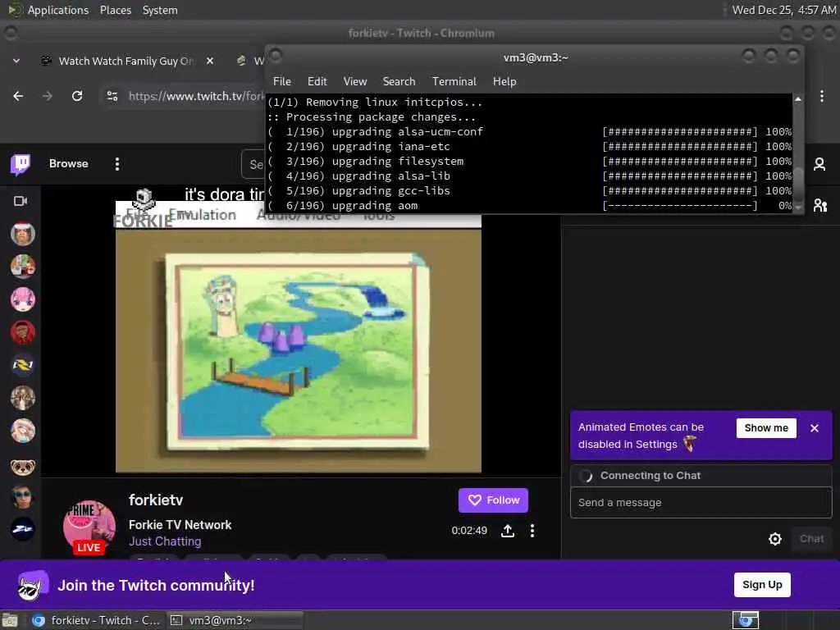This screenshot has height=630, width=840.
Task: Open the bear face avatar channel
Action: coord(22,467)
